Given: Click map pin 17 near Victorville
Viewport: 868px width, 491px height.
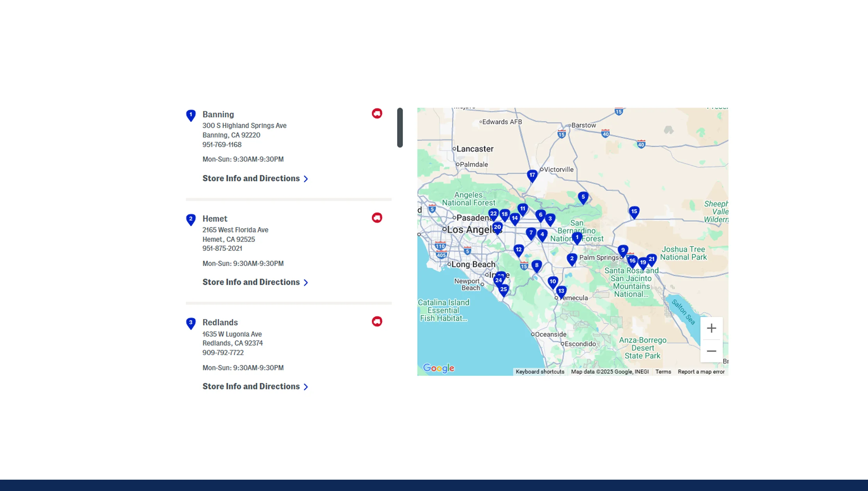Looking at the screenshot, I should pyautogui.click(x=532, y=175).
